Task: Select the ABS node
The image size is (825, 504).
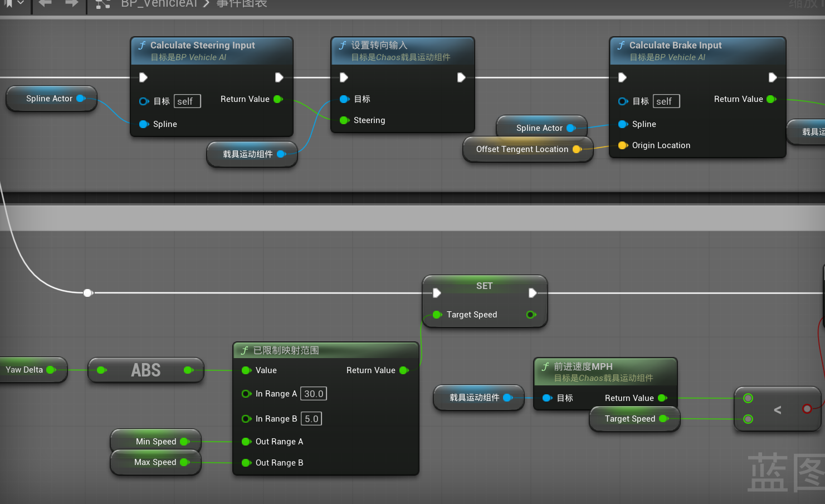Action: tap(145, 370)
